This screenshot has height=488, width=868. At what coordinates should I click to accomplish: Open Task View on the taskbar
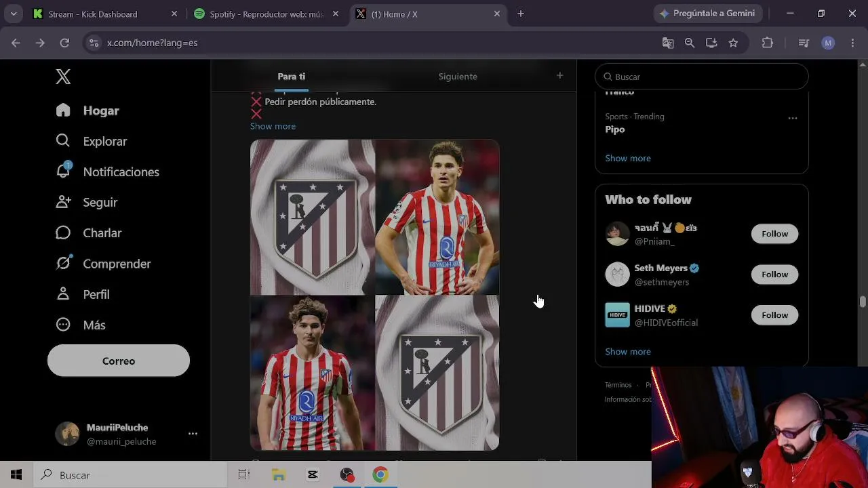coord(244,475)
